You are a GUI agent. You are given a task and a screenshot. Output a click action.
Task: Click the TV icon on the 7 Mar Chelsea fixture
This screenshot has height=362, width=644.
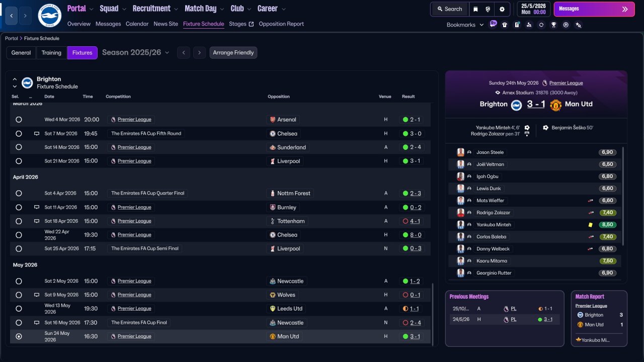pyautogui.click(x=36, y=134)
